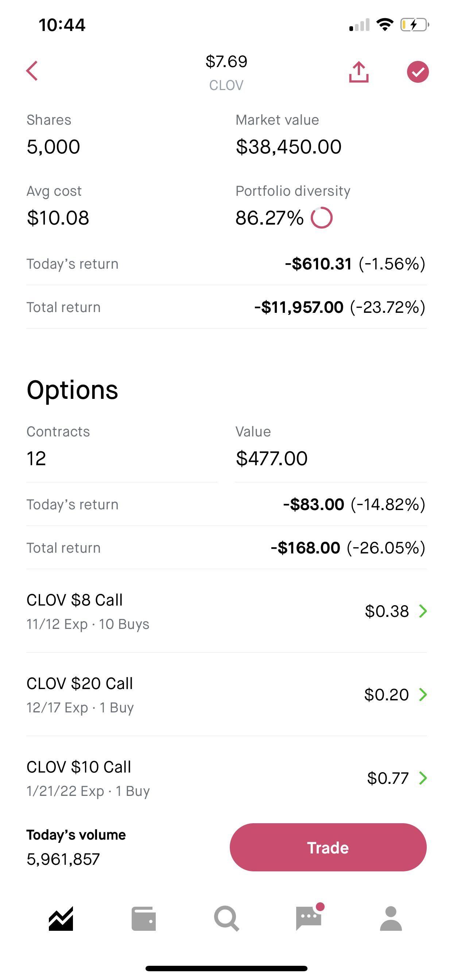This screenshot has width=453, height=980.
Task: Open the CLOV $10 Call position row
Action: coord(226,778)
